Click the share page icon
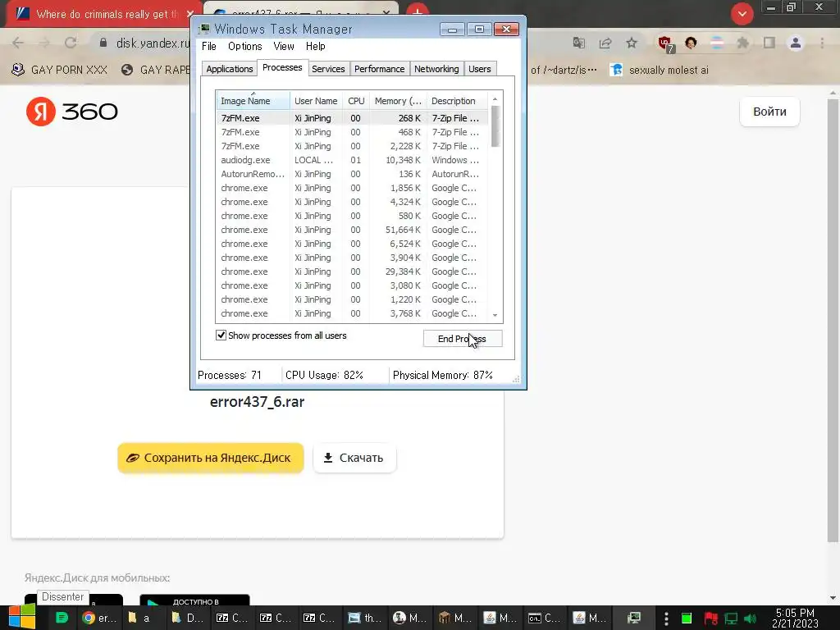Screen dimensions: 840x630 tap(605, 43)
